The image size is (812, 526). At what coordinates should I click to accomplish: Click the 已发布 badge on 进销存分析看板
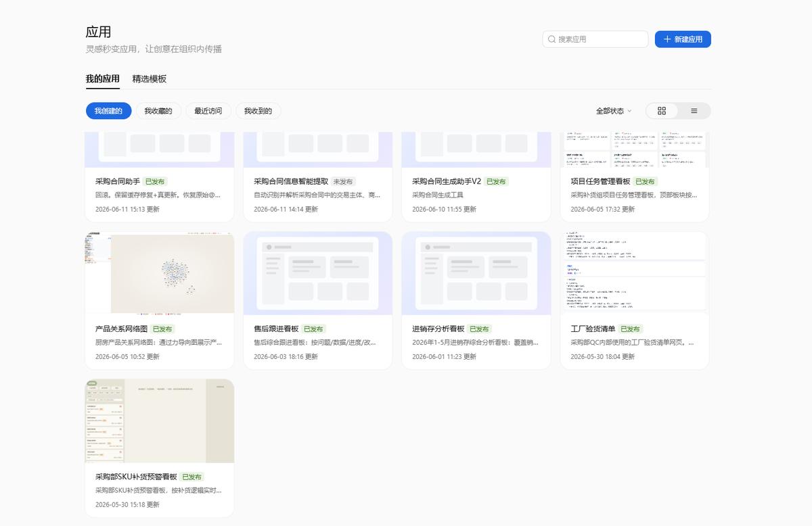(x=480, y=329)
